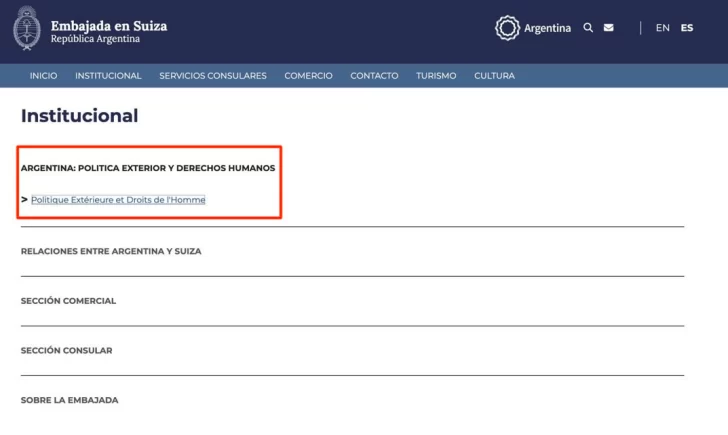
Task: Click the Embajada en Suiza site title
Action: [108, 26]
